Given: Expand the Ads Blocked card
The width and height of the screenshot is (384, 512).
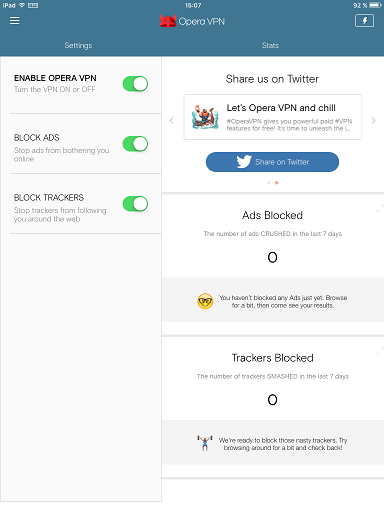Looking at the screenshot, I should click(380, 209).
